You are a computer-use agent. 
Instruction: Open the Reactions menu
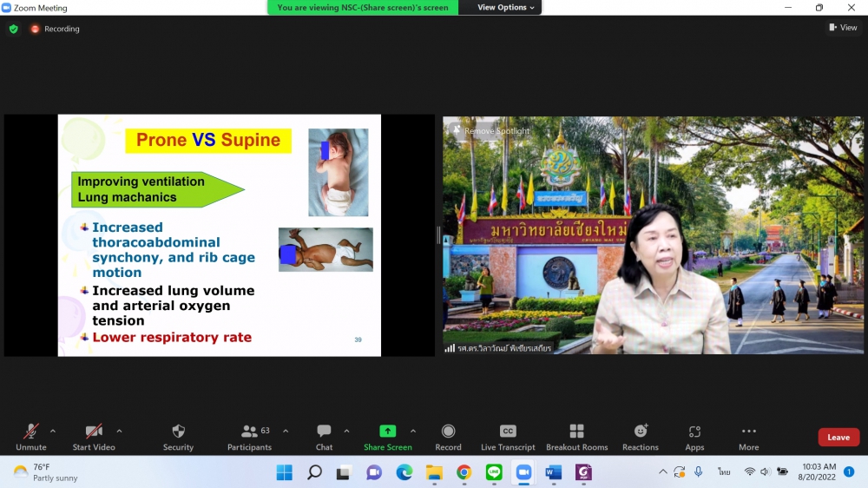tap(641, 437)
